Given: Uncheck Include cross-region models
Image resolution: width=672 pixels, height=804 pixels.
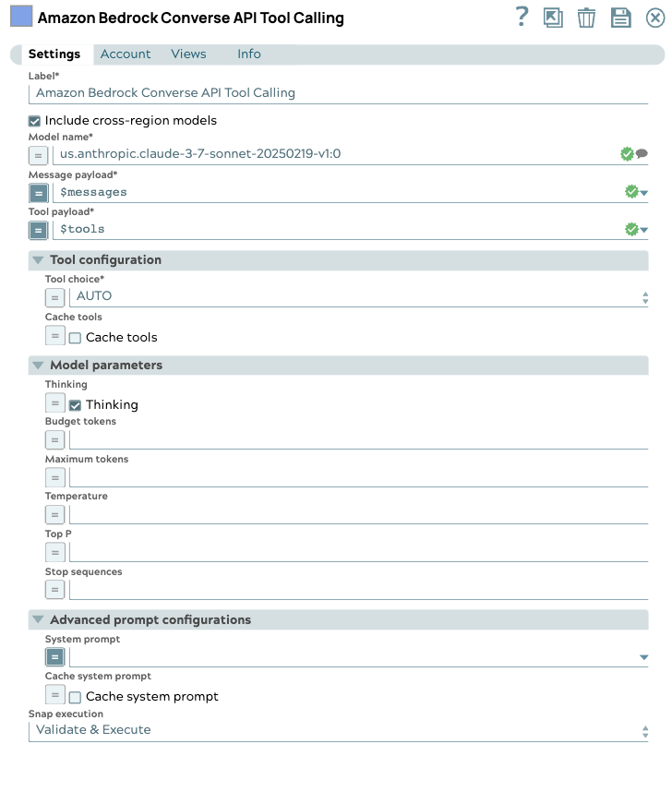Looking at the screenshot, I should (x=34, y=120).
